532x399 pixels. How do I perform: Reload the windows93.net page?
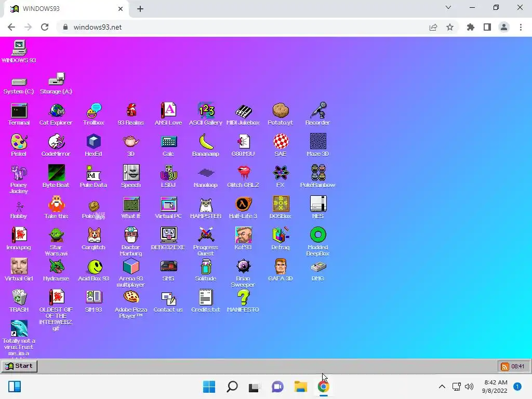pyautogui.click(x=45, y=27)
